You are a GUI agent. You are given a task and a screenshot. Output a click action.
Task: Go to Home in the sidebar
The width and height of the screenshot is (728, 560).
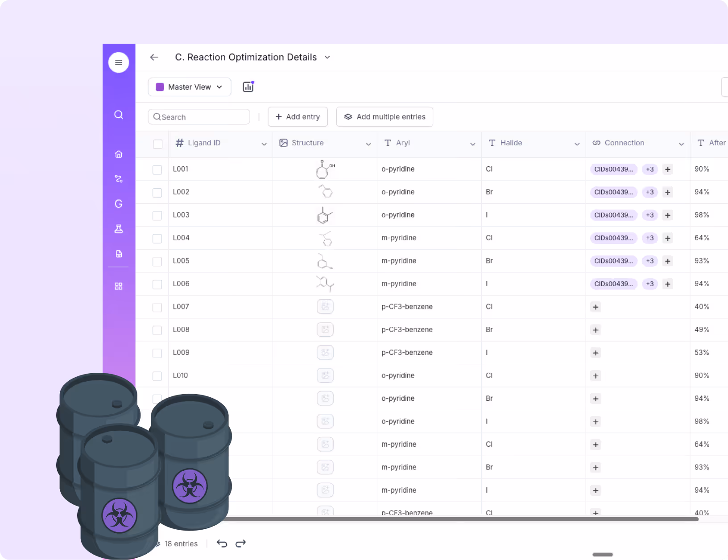pos(118,154)
